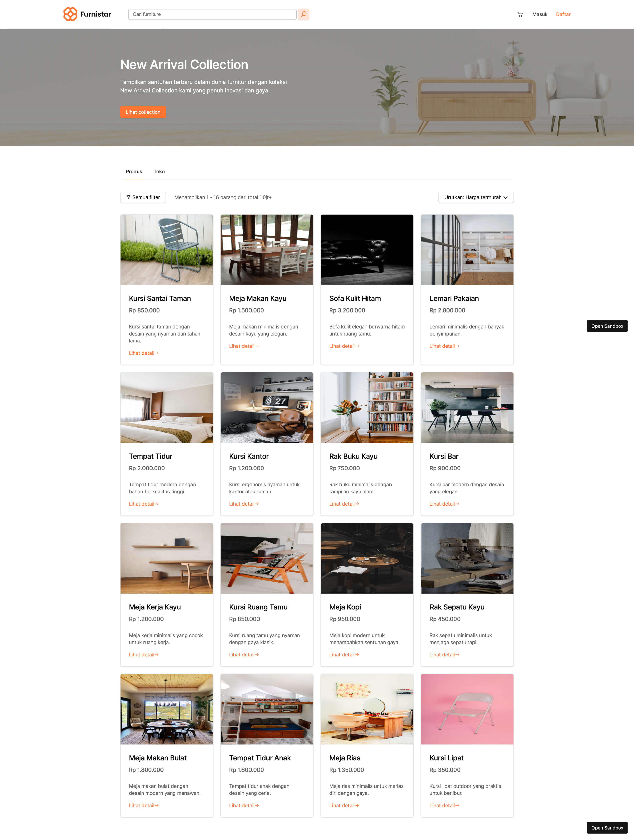Click Lihat detail for Kursi Lipat

pyautogui.click(x=445, y=805)
